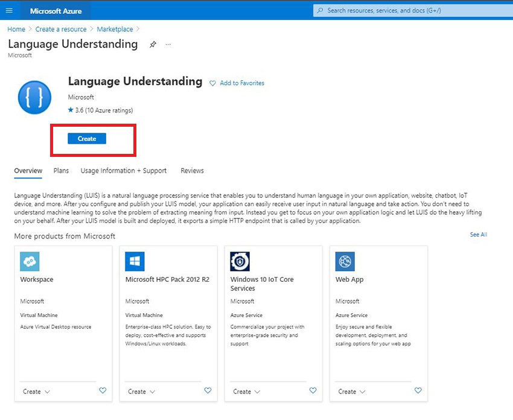Screen dimensions: 513x420
Task: Click the Language Understanding curly braces logo
Action: click(x=35, y=97)
